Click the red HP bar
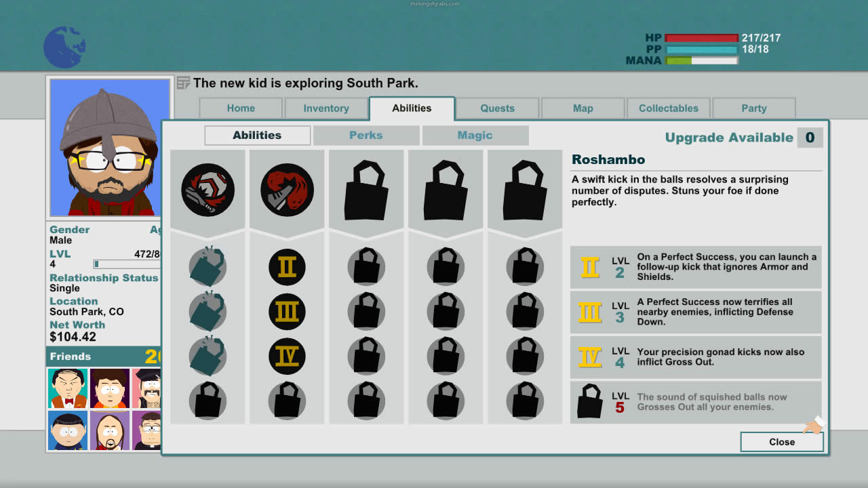Screen dimensions: 868x488 pyautogui.click(x=701, y=39)
